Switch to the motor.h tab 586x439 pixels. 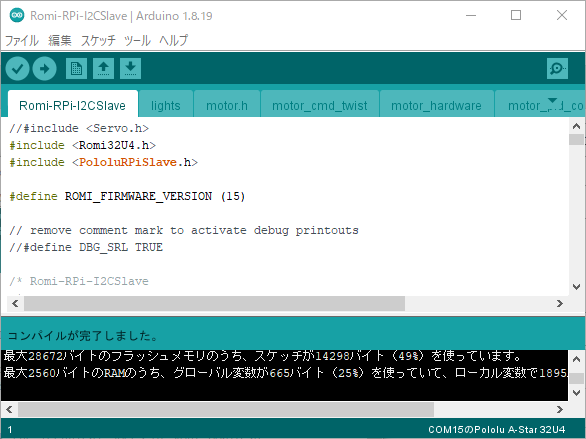click(227, 105)
